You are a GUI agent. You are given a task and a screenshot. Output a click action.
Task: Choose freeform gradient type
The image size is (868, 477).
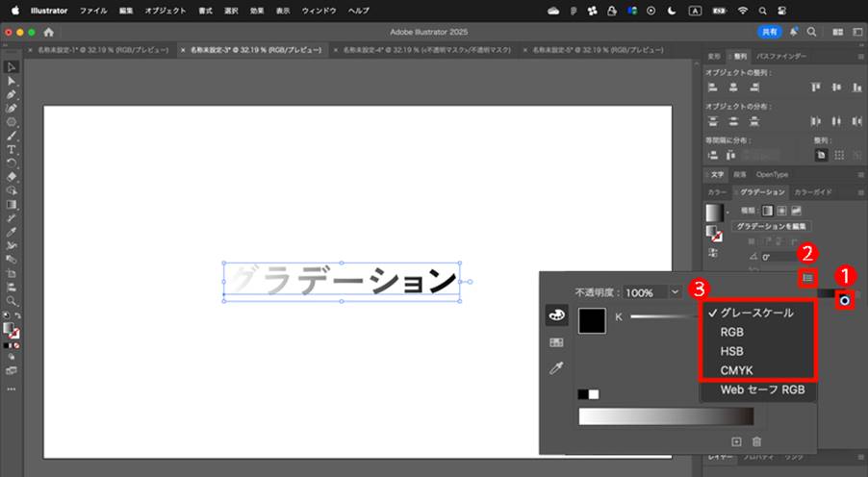796,211
